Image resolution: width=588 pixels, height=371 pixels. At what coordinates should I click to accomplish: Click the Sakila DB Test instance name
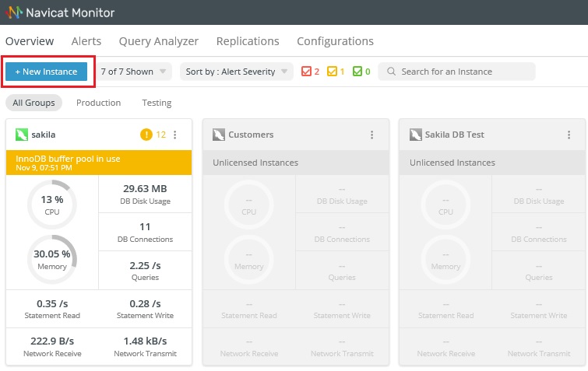pos(455,135)
